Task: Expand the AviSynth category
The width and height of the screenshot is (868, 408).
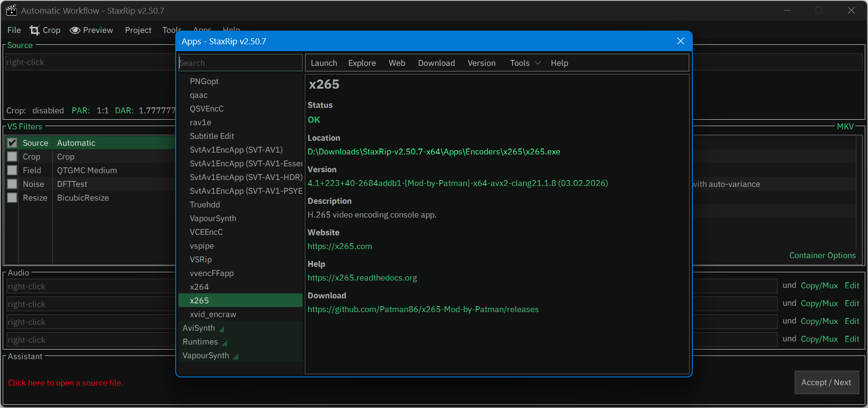Action: coord(199,328)
